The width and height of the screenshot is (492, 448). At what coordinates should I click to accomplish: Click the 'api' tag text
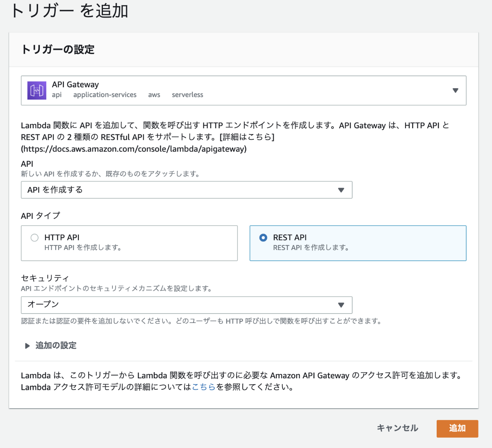(x=57, y=95)
